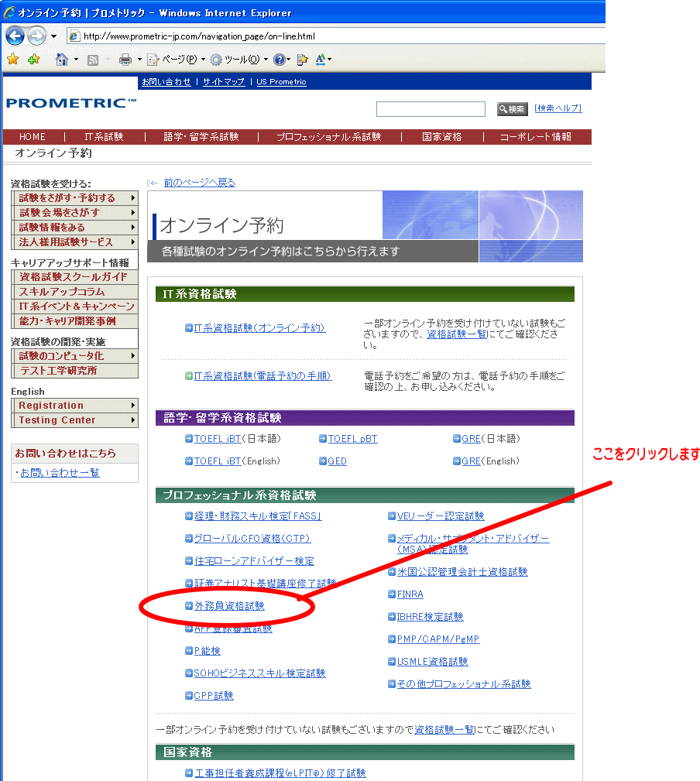Open 資格試験一覧 link in IT section
This screenshot has width=700, height=781.
[x=457, y=334]
